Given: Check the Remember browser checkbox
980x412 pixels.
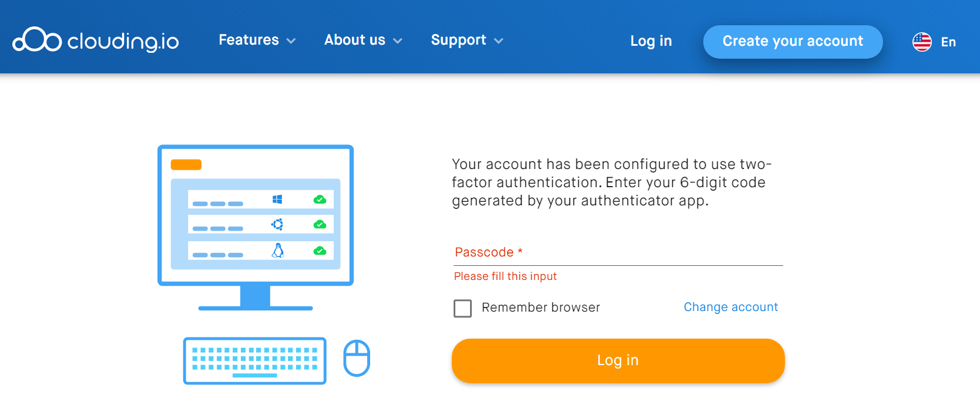Looking at the screenshot, I should [463, 308].
